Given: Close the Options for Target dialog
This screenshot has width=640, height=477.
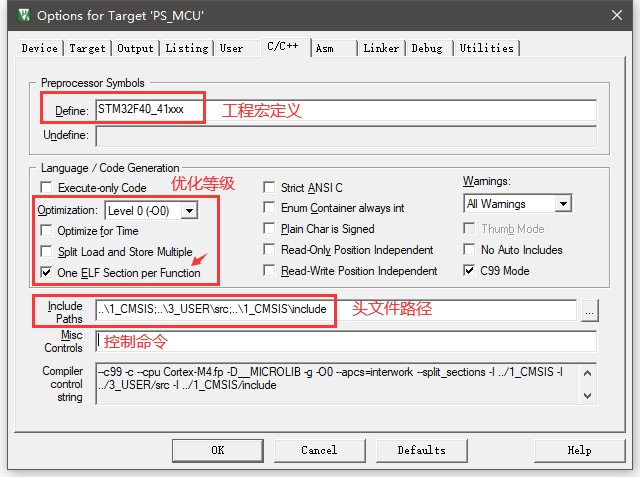Looking at the screenshot, I should tap(617, 15).
